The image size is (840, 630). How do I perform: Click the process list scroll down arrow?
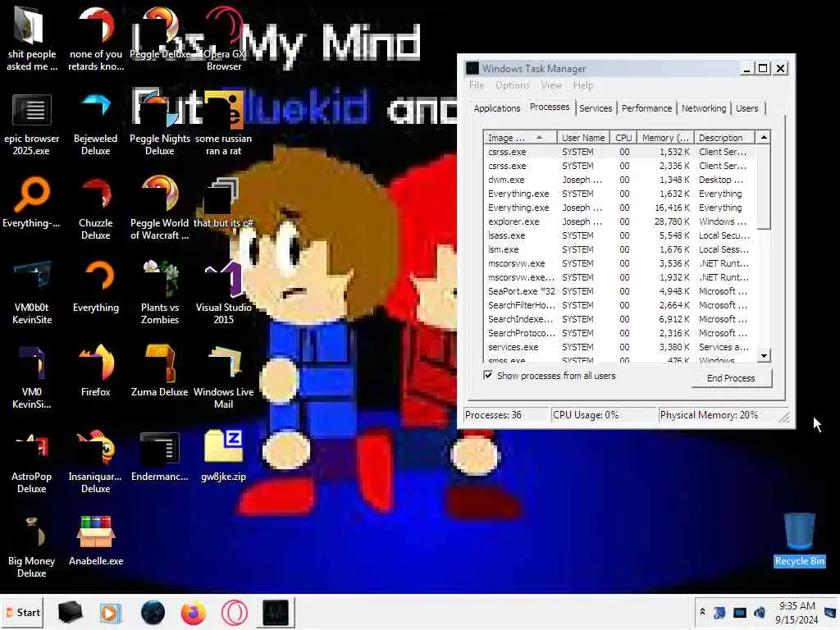coord(764,355)
